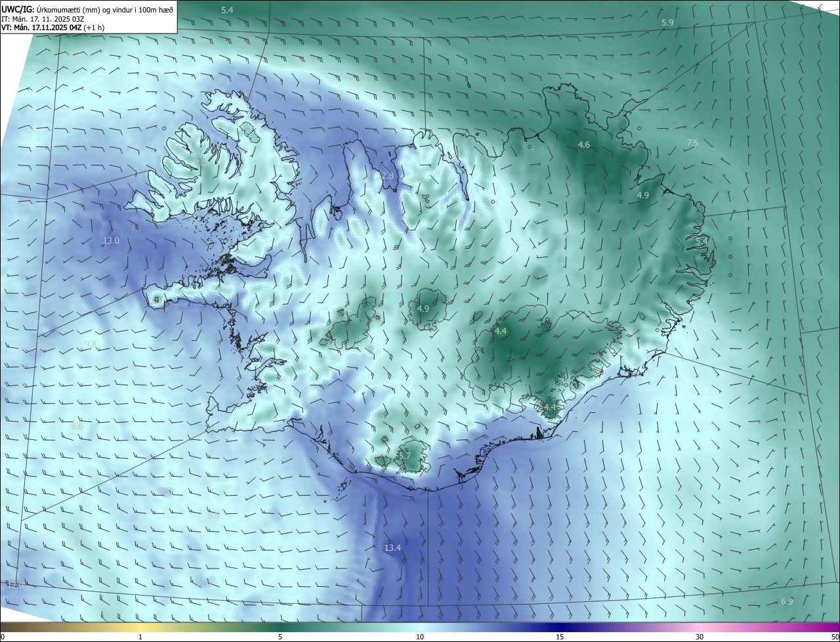This screenshot has height=642, width=840.
Task: Click the 7.5 value label
Action: [x=692, y=143]
